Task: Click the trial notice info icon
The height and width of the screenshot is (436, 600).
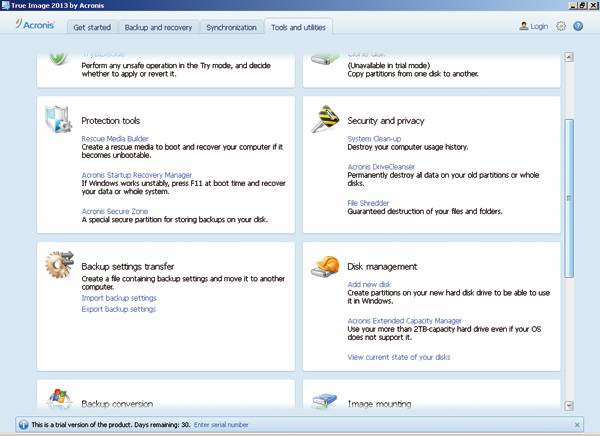Action: click(x=23, y=425)
